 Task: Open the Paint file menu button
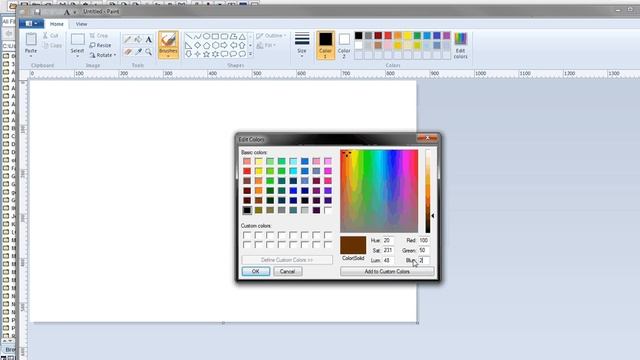click(31, 24)
